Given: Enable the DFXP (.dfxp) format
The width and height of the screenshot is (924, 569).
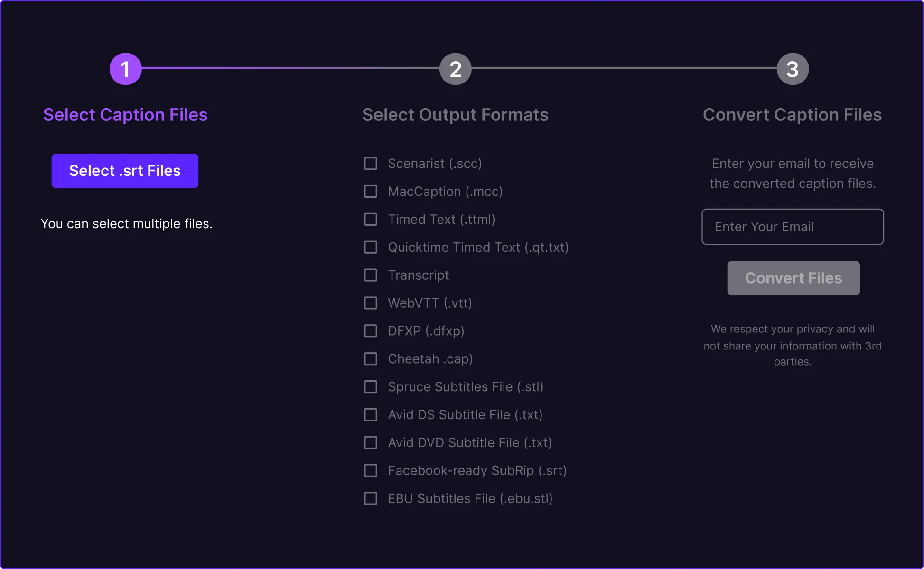Looking at the screenshot, I should point(371,331).
